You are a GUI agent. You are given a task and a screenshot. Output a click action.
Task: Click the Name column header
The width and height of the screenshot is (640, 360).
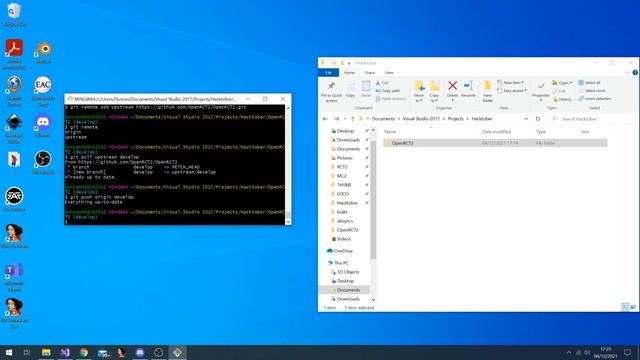[x=390, y=132]
